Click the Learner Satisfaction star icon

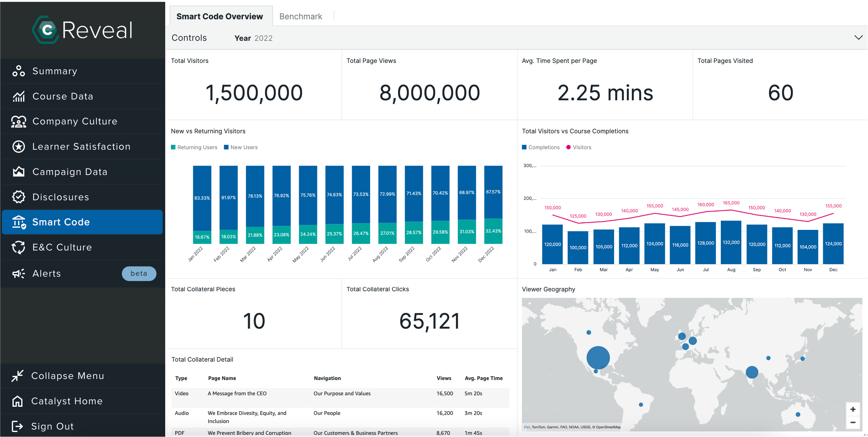(19, 147)
